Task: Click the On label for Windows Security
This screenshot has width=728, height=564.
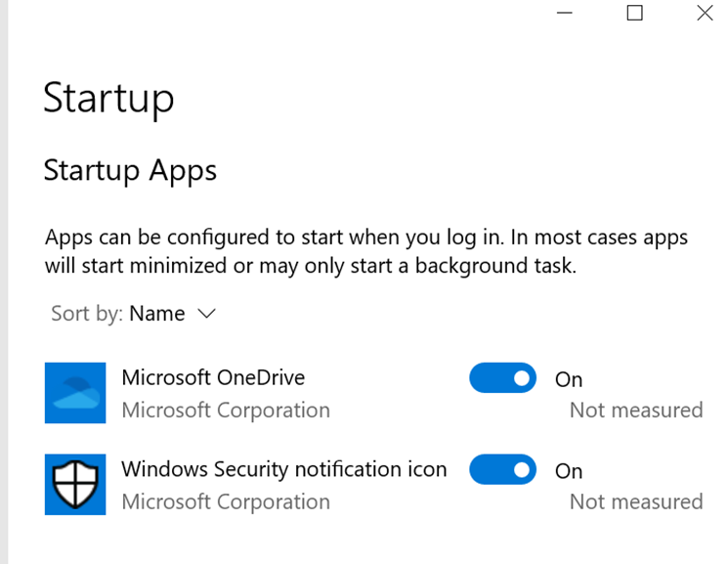Action: [x=569, y=471]
